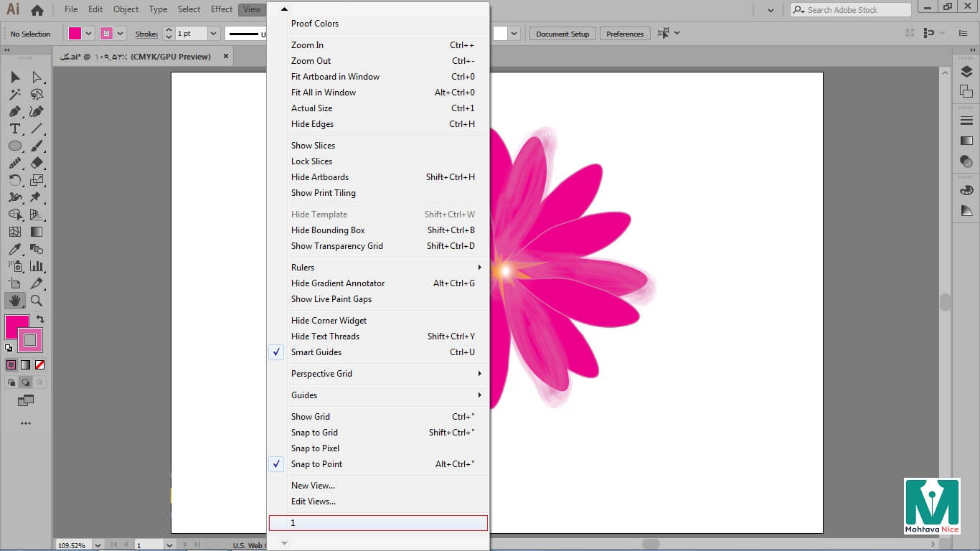This screenshot has height=551, width=980.
Task: Click the Document Setup button
Action: [x=562, y=34]
